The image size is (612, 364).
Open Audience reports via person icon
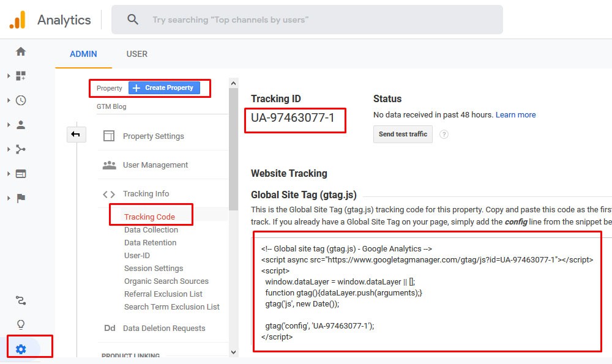point(21,124)
